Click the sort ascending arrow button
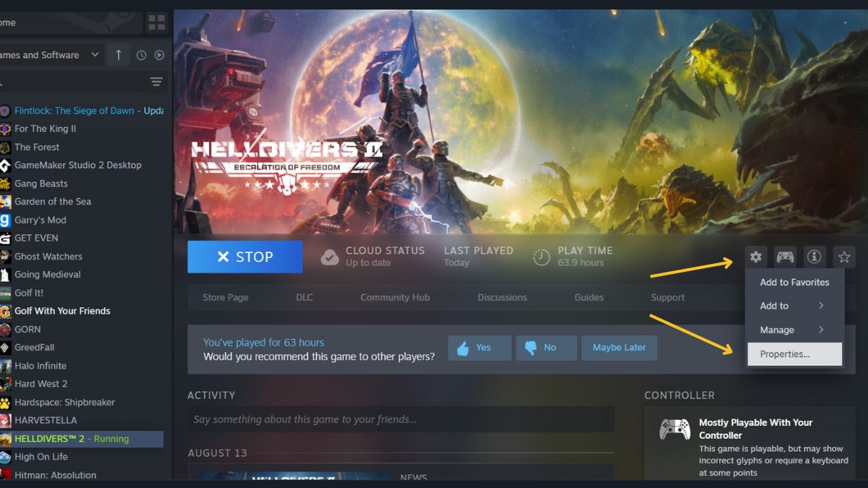Viewport: 868px width, 488px height. click(119, 55)
